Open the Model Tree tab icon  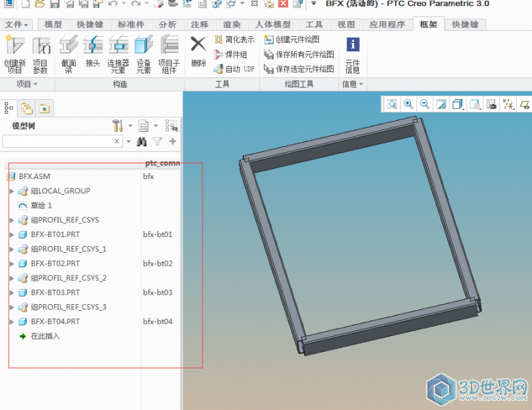coord(9,108)
